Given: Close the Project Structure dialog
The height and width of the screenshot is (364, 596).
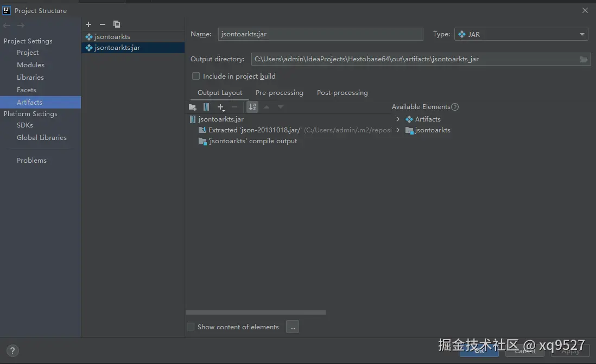Looking at the screenshot, I should click(585, 11).
